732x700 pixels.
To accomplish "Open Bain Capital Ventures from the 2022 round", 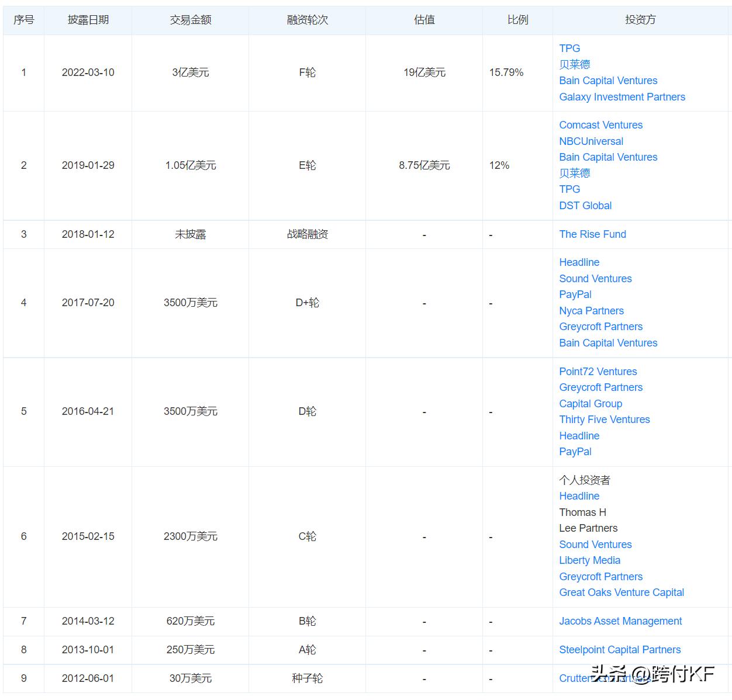I will (x=608, y=81).
